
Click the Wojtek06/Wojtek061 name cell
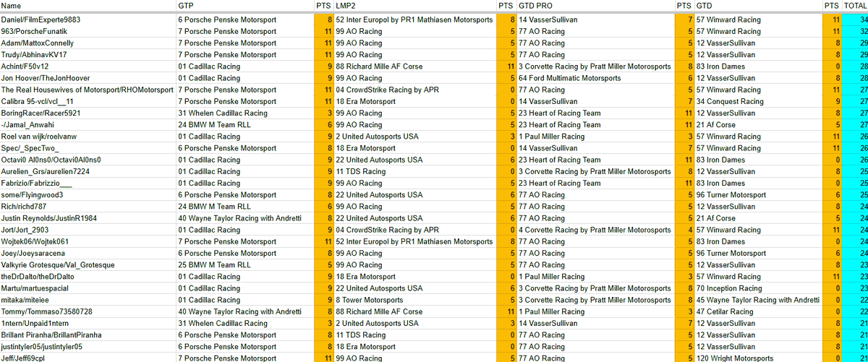(x=88, y=242)
